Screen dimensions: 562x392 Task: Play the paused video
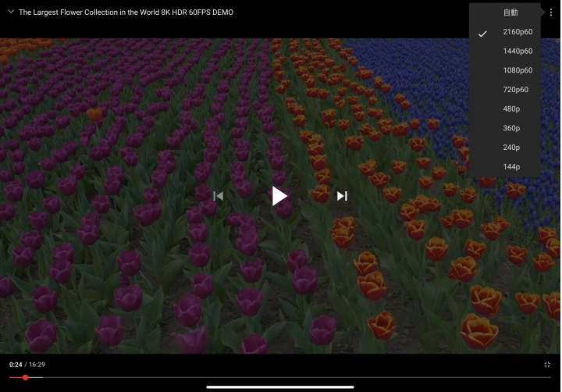click(x=279, y=196)
